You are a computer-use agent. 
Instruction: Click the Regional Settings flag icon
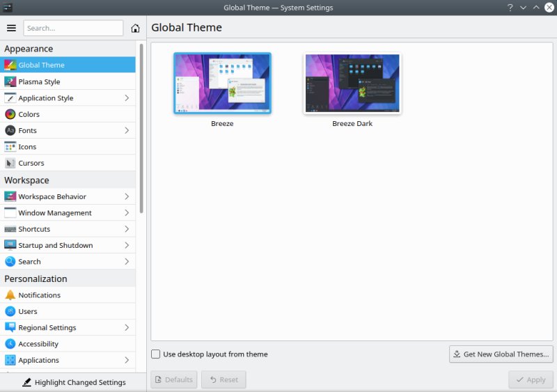[10, 328]
